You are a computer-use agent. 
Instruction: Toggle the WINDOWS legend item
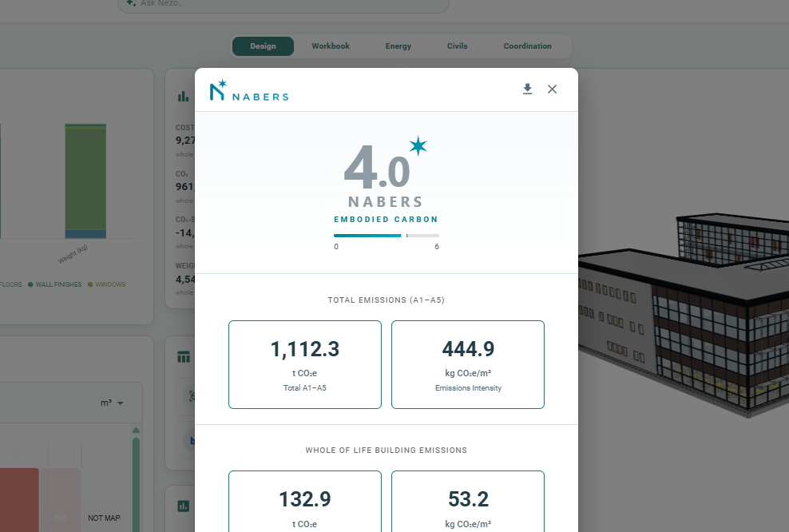point(107,284)
